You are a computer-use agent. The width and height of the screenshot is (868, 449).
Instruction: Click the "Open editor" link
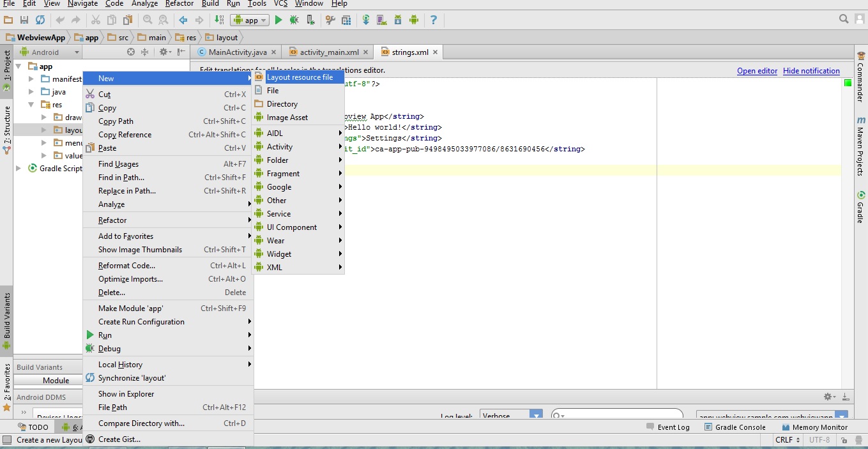click(757, 71)
